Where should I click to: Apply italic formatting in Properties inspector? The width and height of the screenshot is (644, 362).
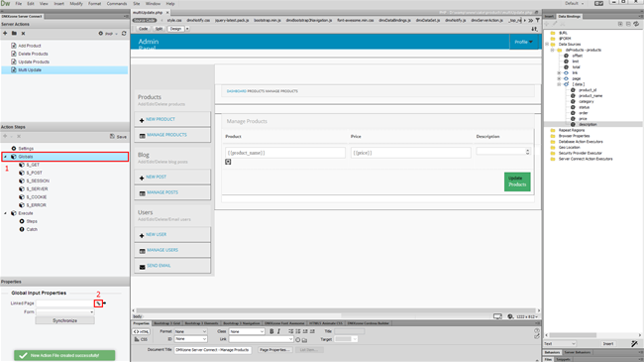[278, 331]
